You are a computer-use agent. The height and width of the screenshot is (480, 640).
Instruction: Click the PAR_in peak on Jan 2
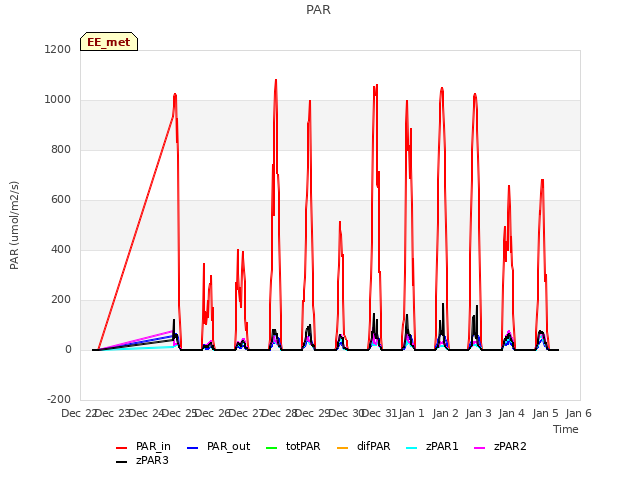(442, 88)
